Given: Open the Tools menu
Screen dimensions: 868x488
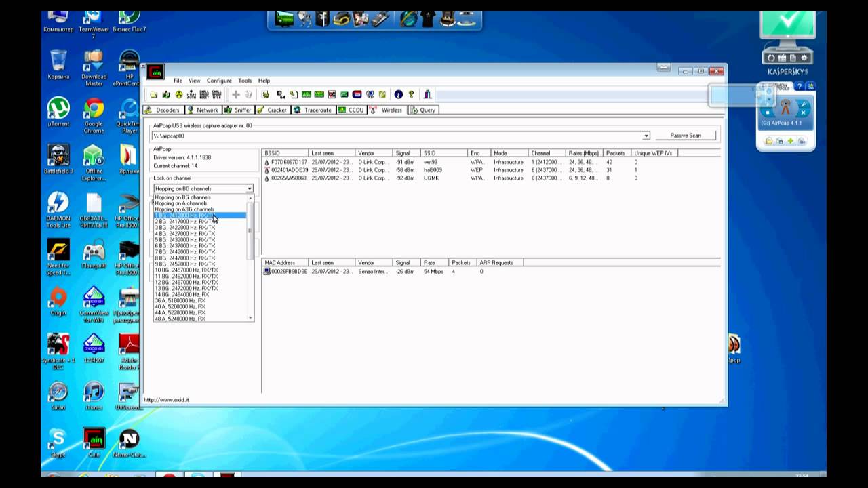Looking at the screenshot, I should pos(245,81).
